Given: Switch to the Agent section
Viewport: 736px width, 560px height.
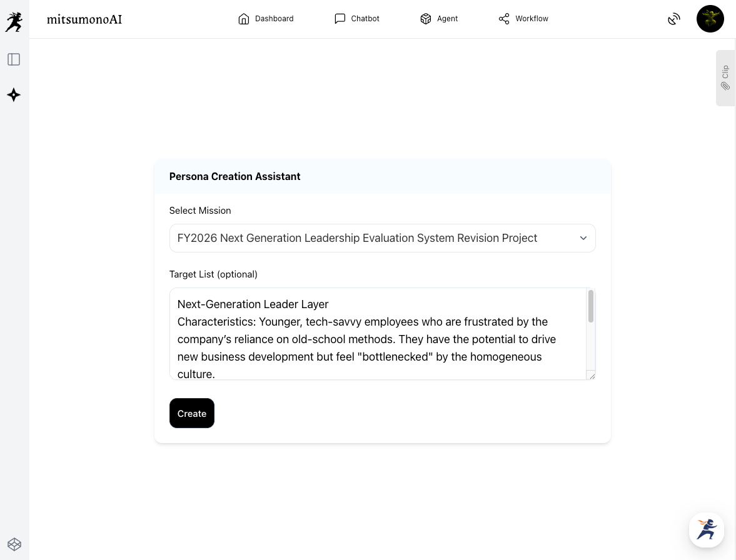Looking at the screenshot, I should (x=439, y=19).
